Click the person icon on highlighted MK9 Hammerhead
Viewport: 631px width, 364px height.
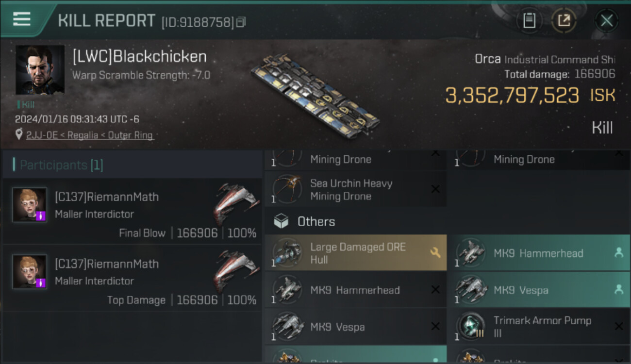click(x=618, y=252)
